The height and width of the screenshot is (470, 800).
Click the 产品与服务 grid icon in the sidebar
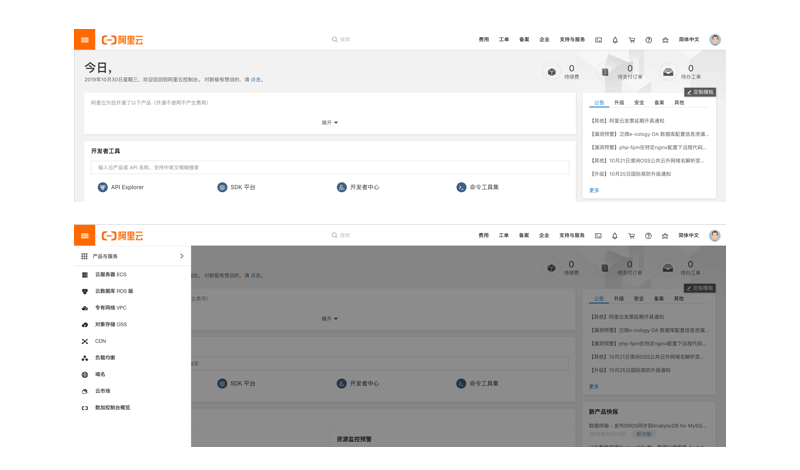84,256
